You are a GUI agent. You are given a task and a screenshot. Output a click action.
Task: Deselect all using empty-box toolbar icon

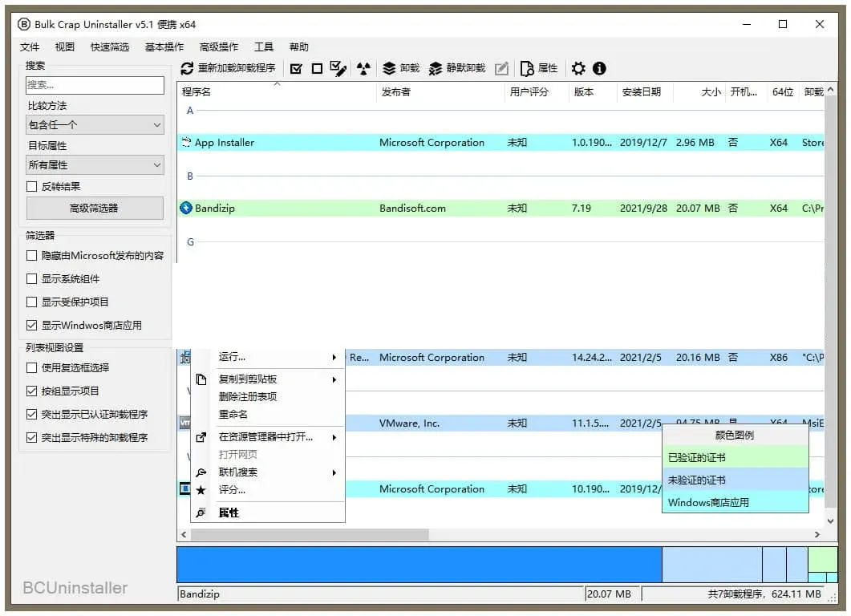tap(316, 68)
